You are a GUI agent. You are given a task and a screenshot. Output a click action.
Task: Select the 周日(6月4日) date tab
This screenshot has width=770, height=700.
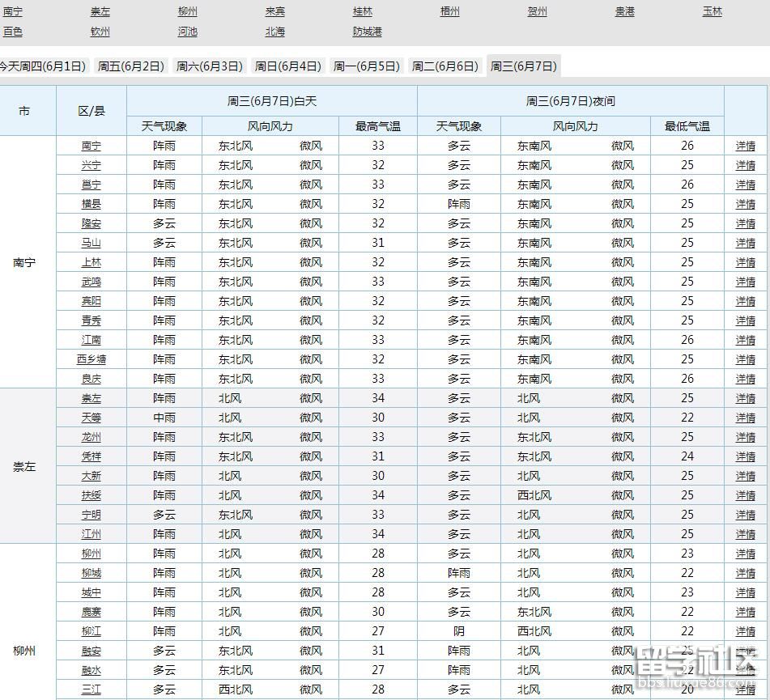288,67
